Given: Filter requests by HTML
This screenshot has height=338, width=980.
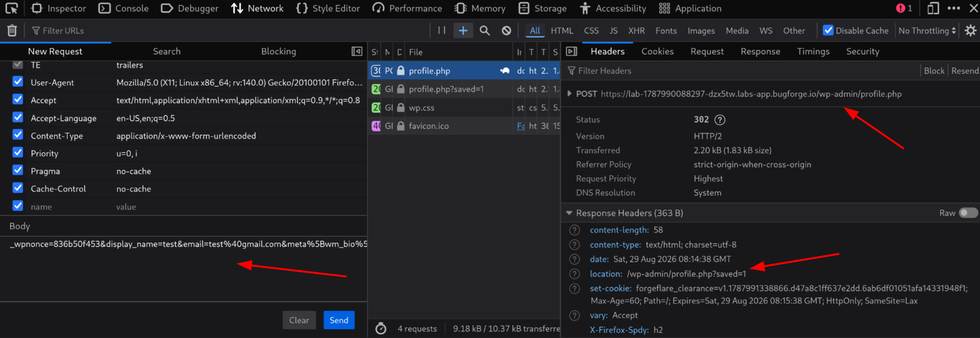Looking at the screenshot, I should (x=562, y=31).
